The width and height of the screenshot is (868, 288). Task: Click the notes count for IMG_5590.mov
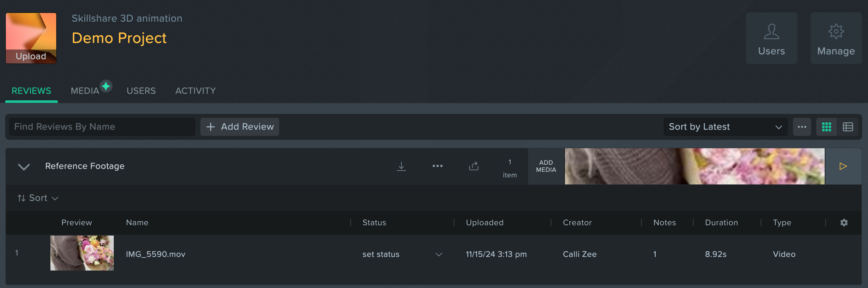[655, 254]
